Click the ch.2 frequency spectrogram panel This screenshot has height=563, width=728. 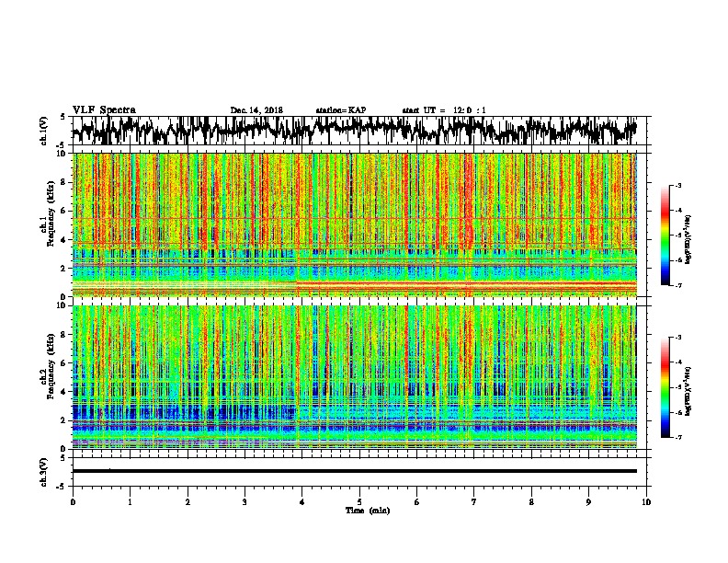pyautogui.click(x=359, y=377)
